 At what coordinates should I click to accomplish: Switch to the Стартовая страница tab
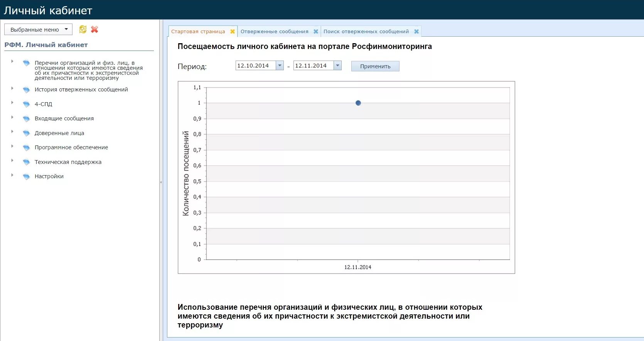click(x=198, y=32)
